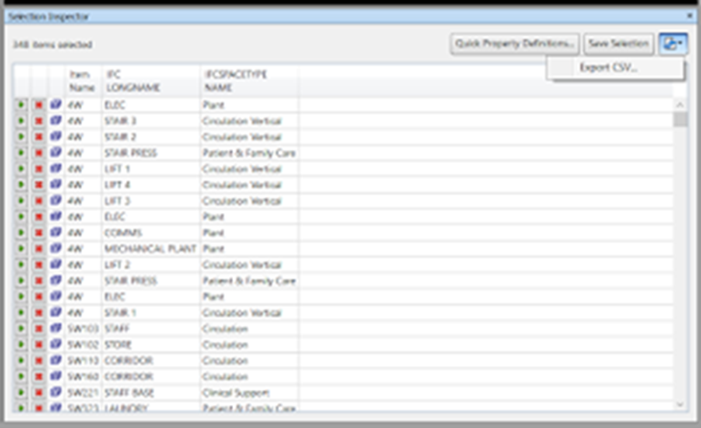Screen dimensions: 701x428
Task: Deselect STAIR 1 with its red X
Action: click(39, 313)
